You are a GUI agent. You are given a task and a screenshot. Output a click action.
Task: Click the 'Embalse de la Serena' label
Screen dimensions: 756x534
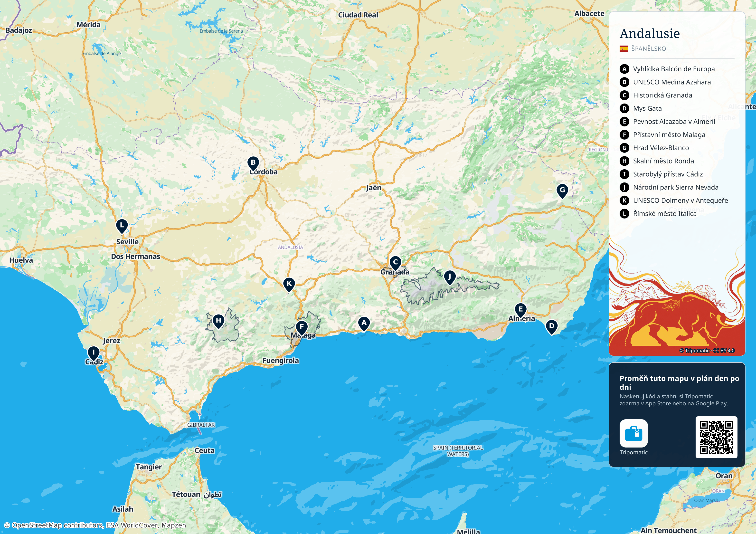[221, 31]
